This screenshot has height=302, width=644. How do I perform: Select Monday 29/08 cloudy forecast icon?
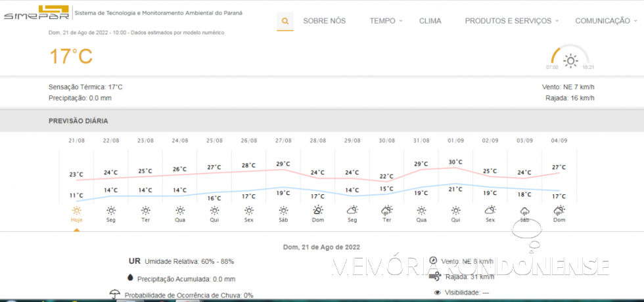tap(352, 211)
